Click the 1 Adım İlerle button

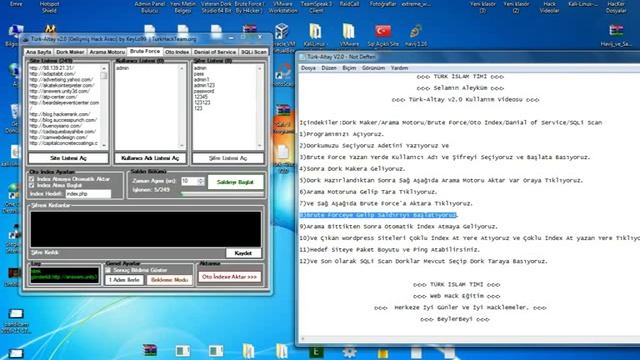click(x=124, y=280)
